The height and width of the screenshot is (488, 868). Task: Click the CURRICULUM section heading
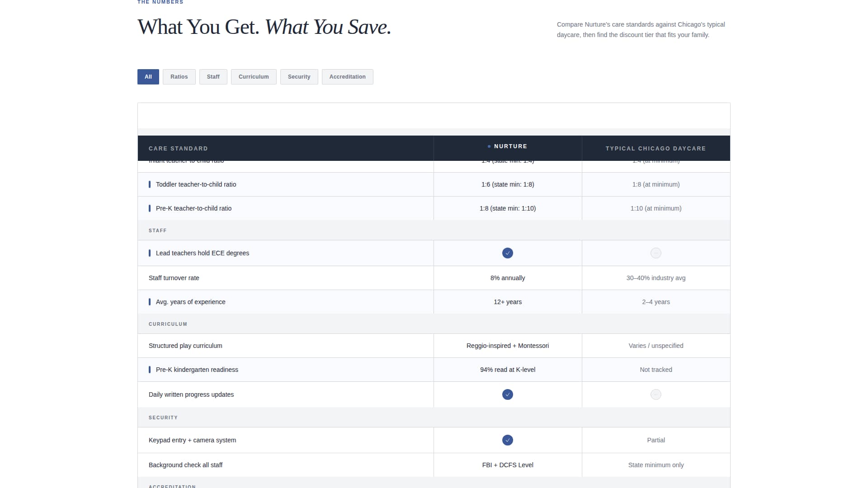point(168,324)
